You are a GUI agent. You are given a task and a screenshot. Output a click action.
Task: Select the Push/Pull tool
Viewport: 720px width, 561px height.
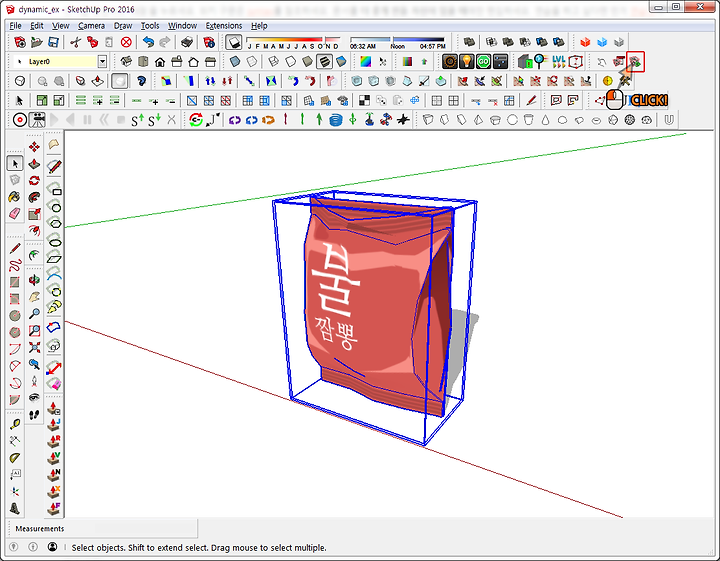pos(34,164)
